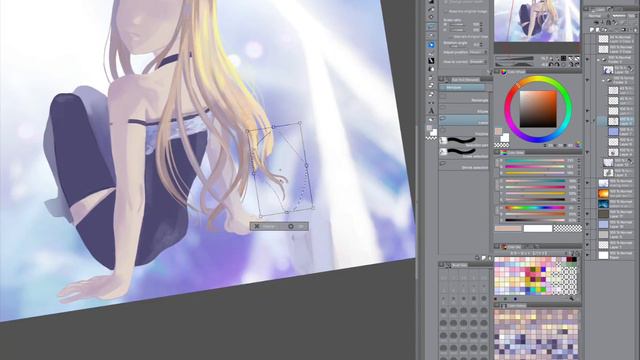Click the wide checkered transparent swatch under sliders
The image size is (640, 360).
point(568,229)
